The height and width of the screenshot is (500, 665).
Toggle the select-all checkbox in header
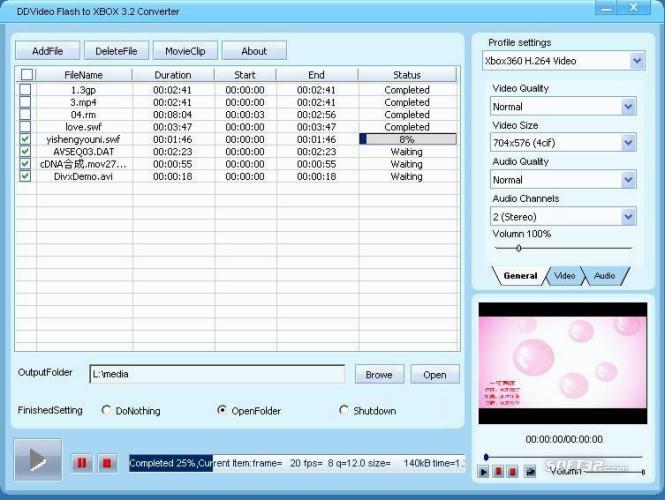[x=27, y=75]
